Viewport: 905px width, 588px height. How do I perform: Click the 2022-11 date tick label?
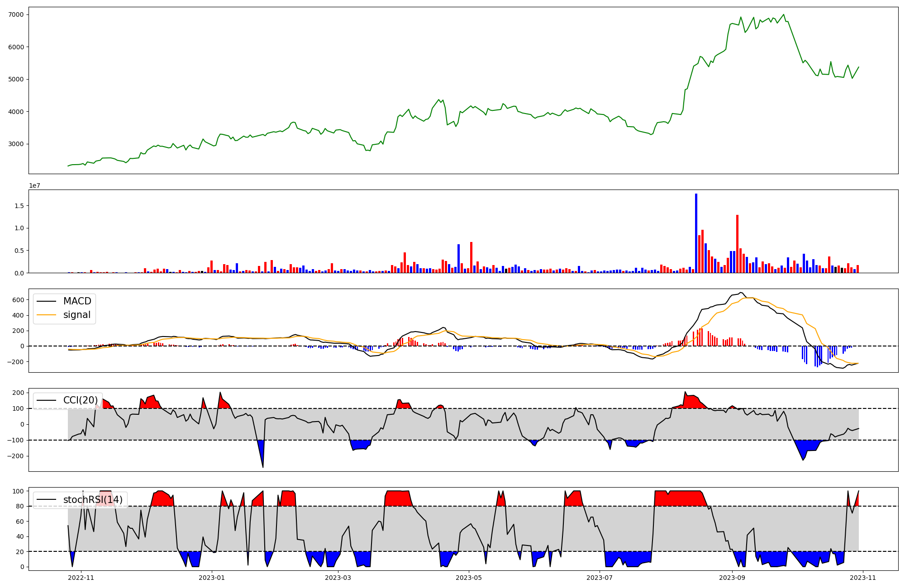point(81,578)
